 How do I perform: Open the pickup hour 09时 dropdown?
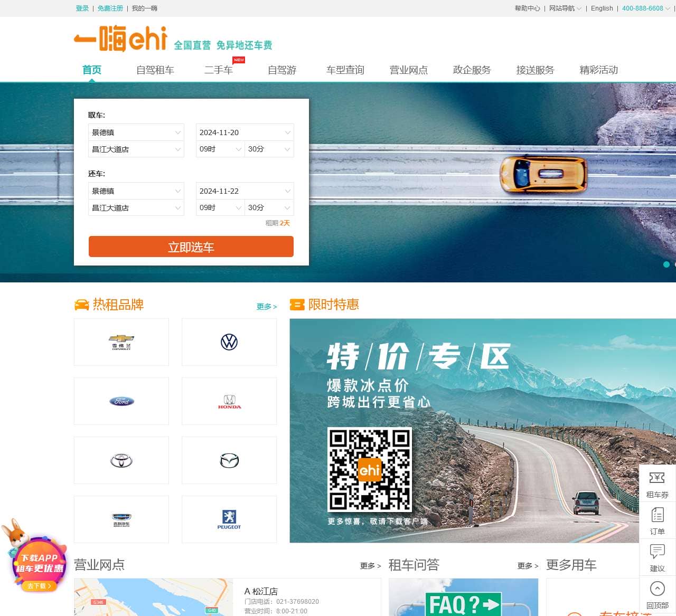click(220, 149)
